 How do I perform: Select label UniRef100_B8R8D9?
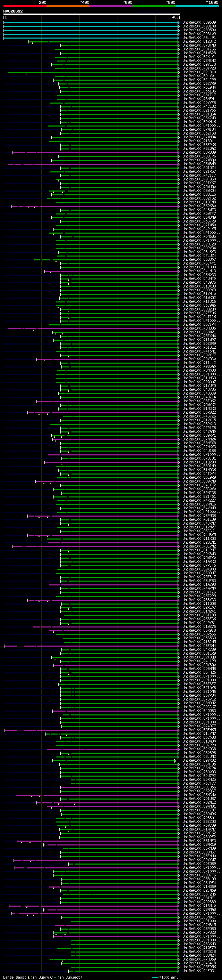(x=199, y=153)
